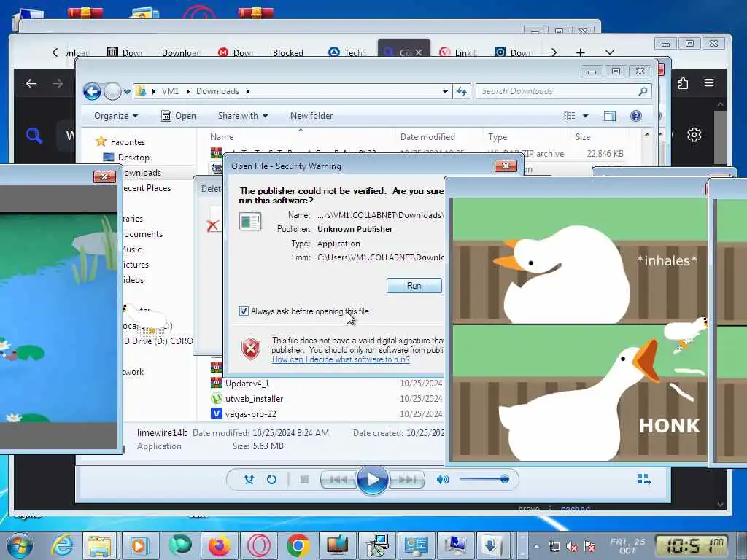The width and height of the screenshot is (747, 560).
Task: Switch media player to compact view icon
Action: (644, 480)
